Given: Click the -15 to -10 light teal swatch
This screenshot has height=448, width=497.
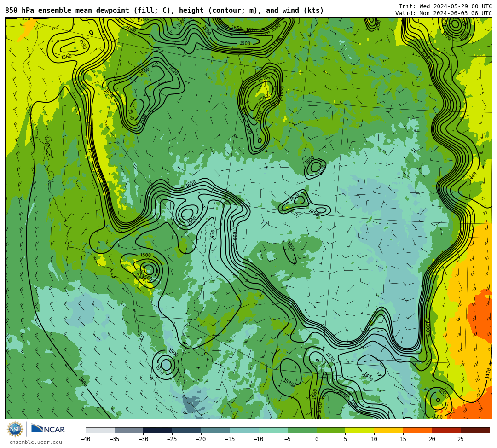Looking at the screenshot, I should [244, 430].
